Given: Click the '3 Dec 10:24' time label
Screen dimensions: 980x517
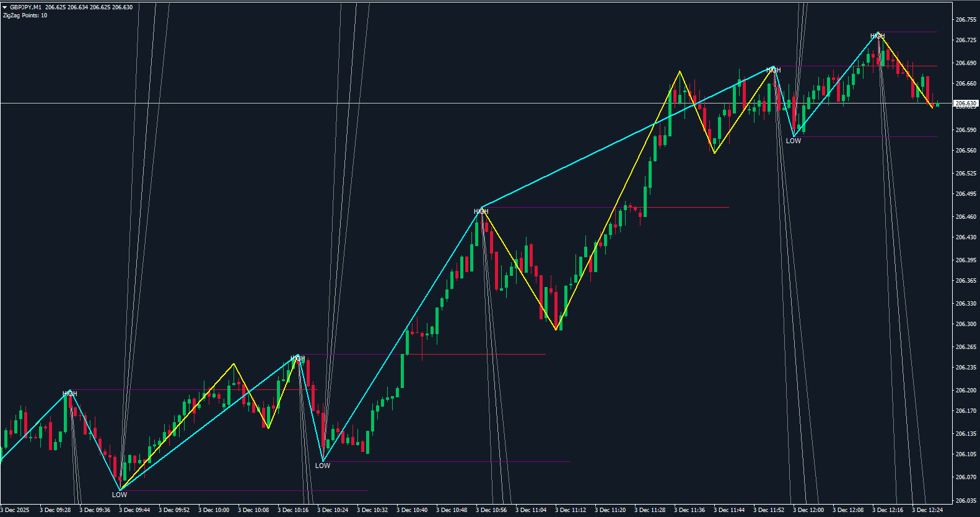Looking at the screenshot, I should pyautogui.click(x=333, y=510).
